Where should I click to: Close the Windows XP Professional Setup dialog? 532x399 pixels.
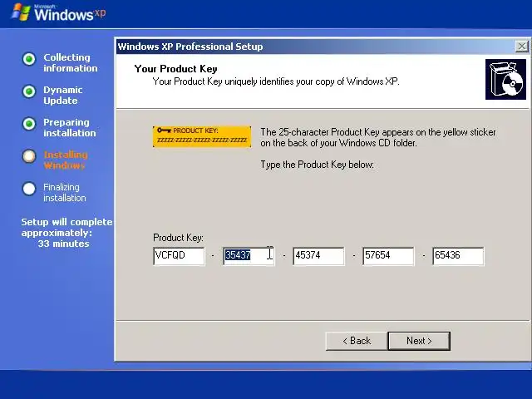click(521, 47)
